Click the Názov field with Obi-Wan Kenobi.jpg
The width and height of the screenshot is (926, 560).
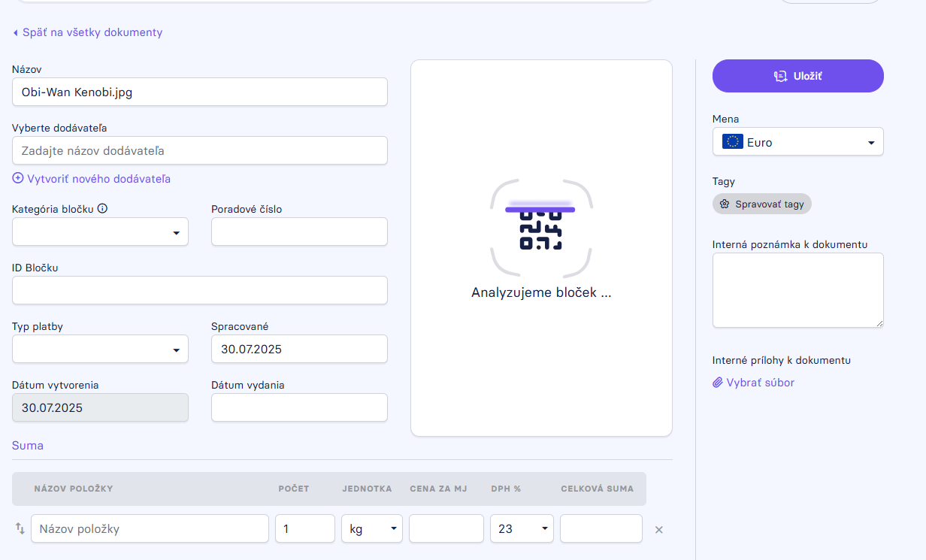point(200,92)
